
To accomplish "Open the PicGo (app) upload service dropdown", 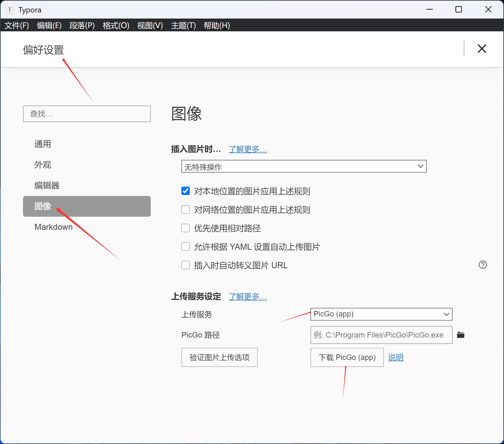I will [x=381, y=314].
